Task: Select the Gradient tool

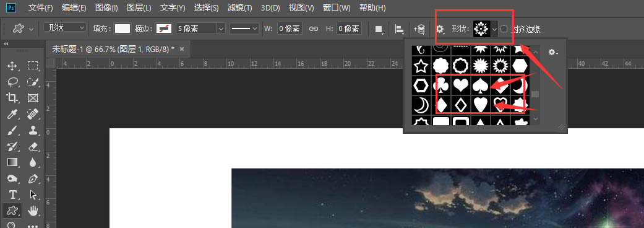Action: pos(12,162)
